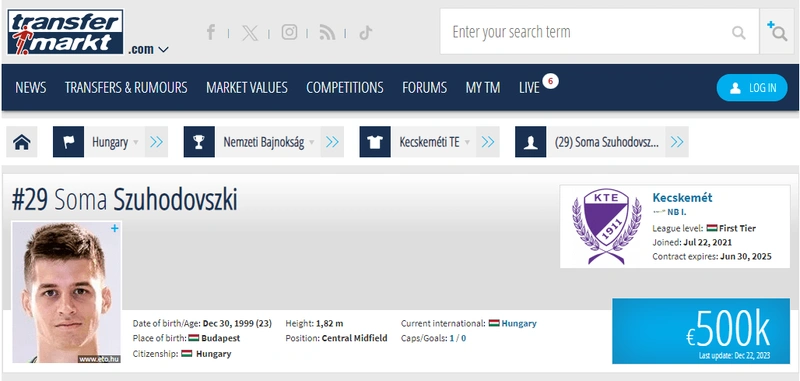Open TRANSFERS & RUMOURS menu
Image resolution: width=800 pixels, height=381 pixels.
point(126,88)
